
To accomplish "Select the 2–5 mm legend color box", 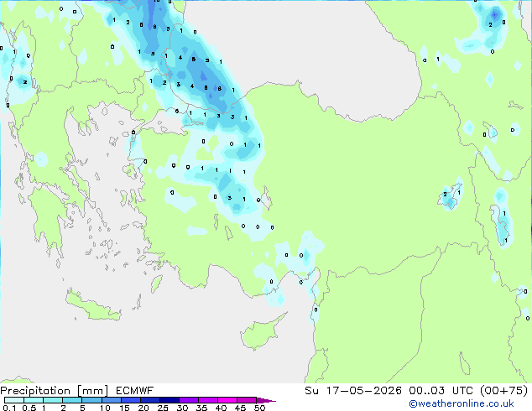I will (72, 400).
